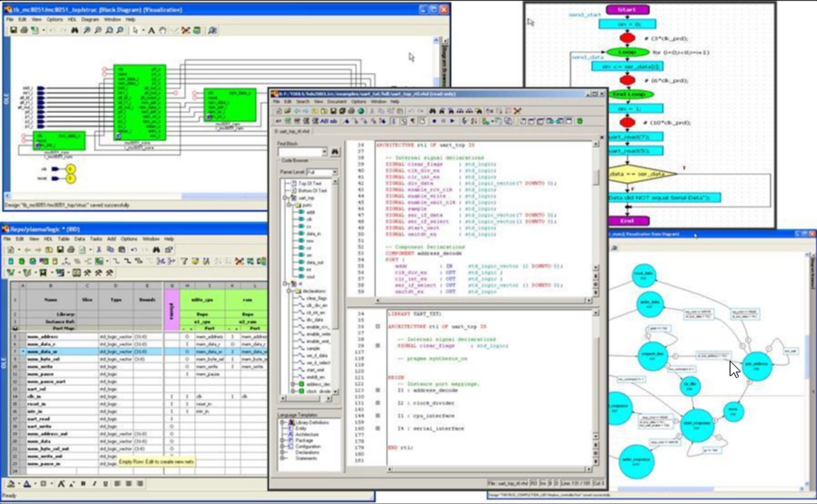Screen dimensions: 817x504
Task: Select Top Of Text in Code Browser
Action: [x=309, y=183]
